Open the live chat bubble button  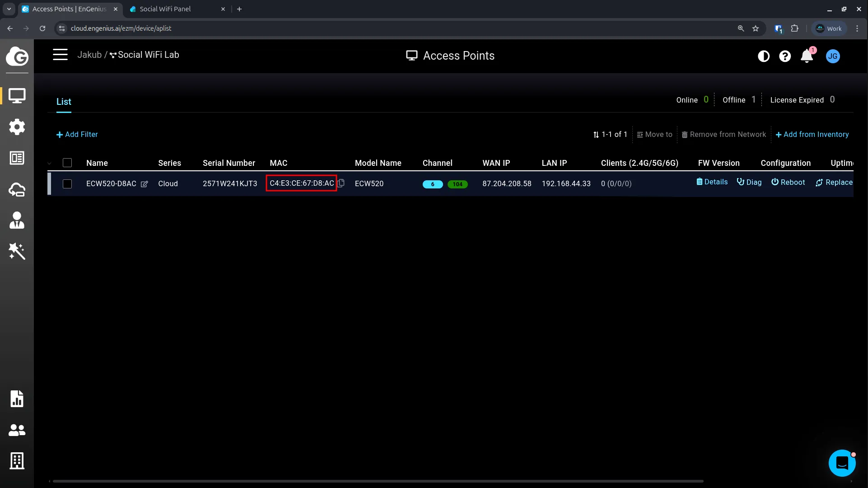click(x=842, y=463)
